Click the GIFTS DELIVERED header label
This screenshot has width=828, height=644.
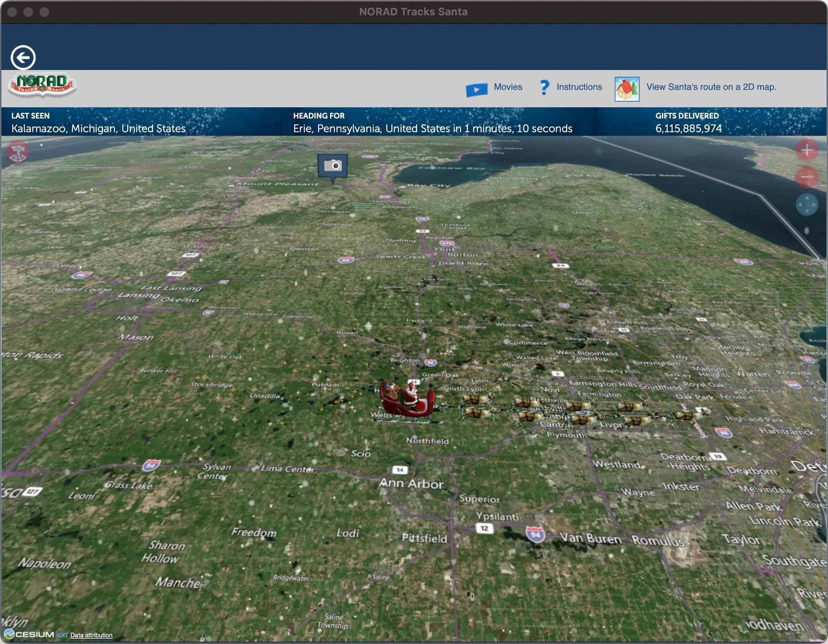coord(687,116)
